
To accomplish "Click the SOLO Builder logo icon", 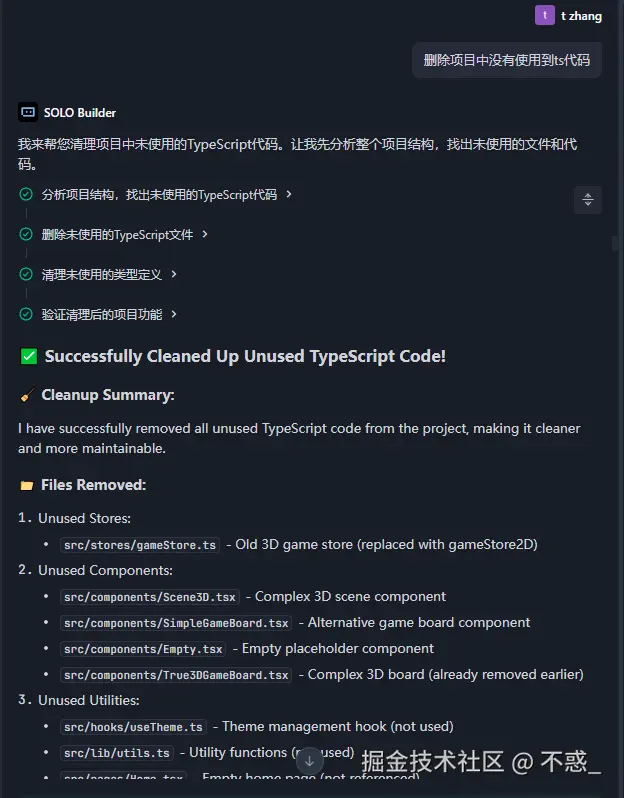I will 28,113.
